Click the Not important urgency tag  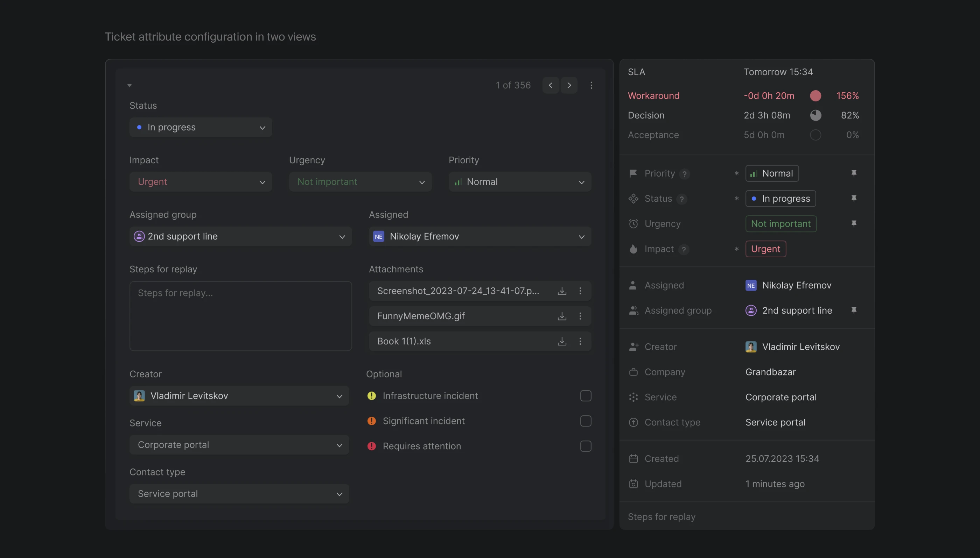pyautogui.click(x=780, y=224)
